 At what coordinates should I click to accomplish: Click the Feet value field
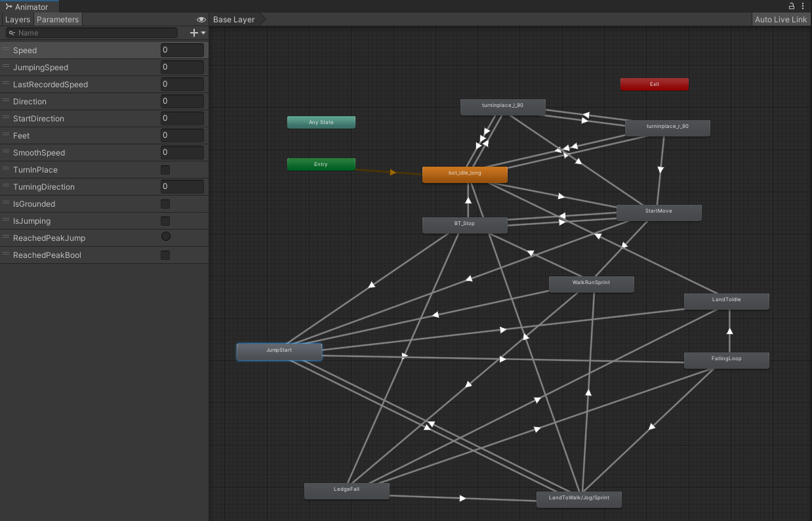[x=182, y=135]
